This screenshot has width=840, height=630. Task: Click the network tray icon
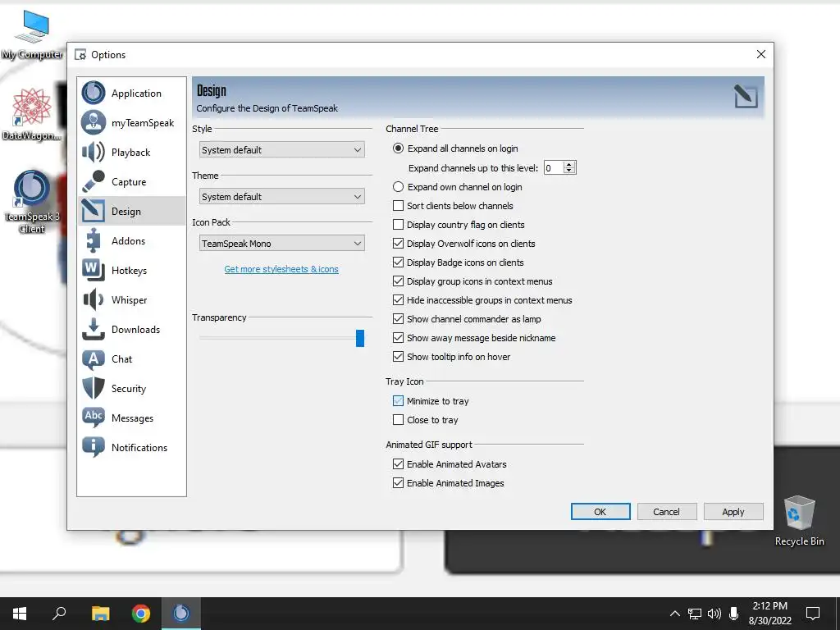point(695,614)
